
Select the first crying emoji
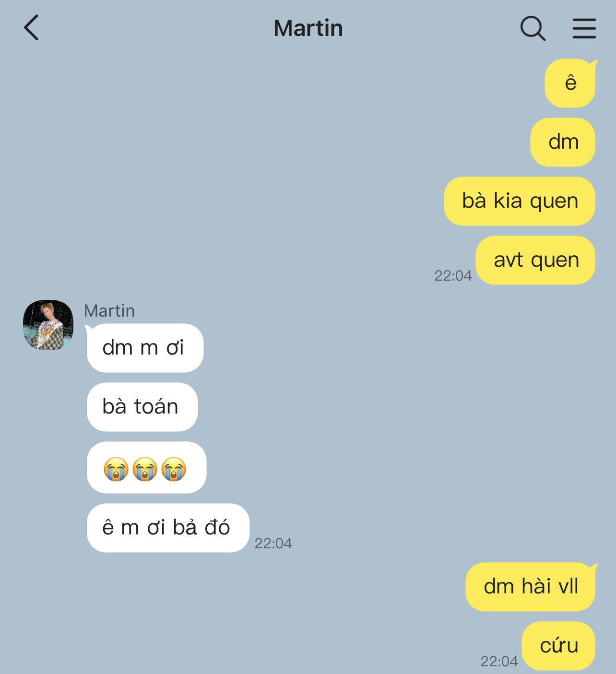click(x=116, y=469)
